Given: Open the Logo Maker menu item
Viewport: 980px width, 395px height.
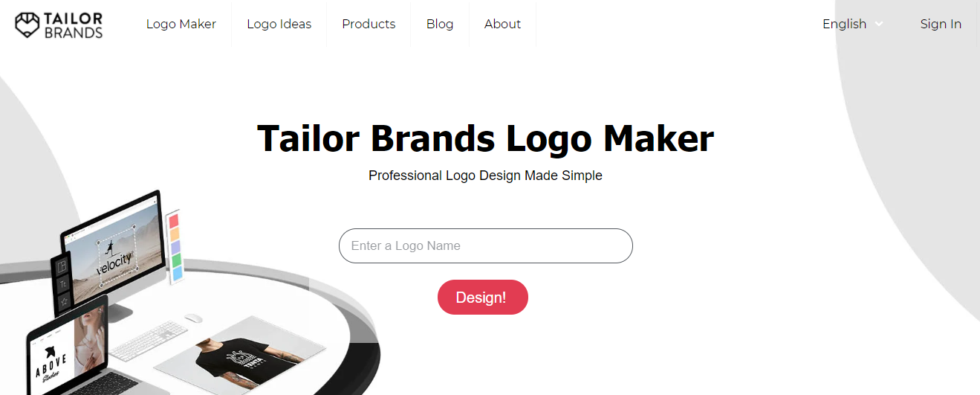Looking at the screenshot, I should click(x=181, y=24).
